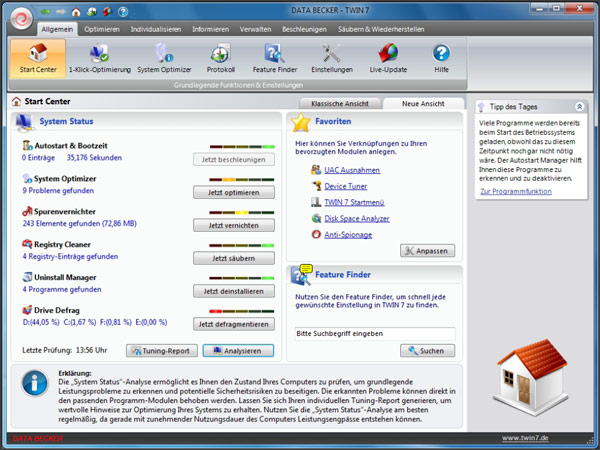Visit www.twin7.de link

[x=525, y=438]
